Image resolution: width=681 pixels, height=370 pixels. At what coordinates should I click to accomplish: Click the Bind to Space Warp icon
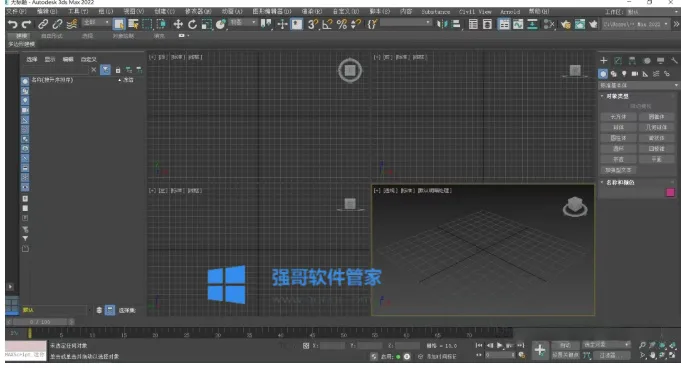pos(72,24)
